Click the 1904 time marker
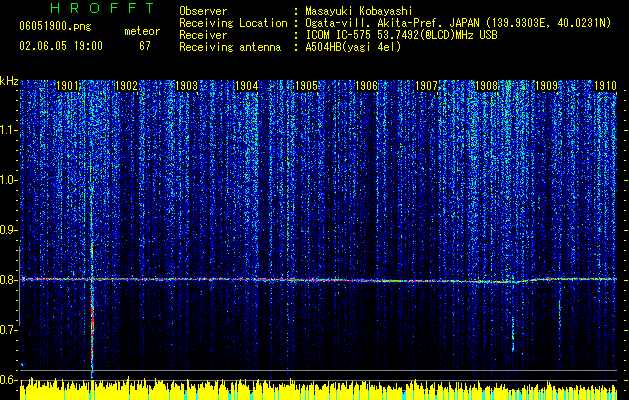 pos(246,86)
